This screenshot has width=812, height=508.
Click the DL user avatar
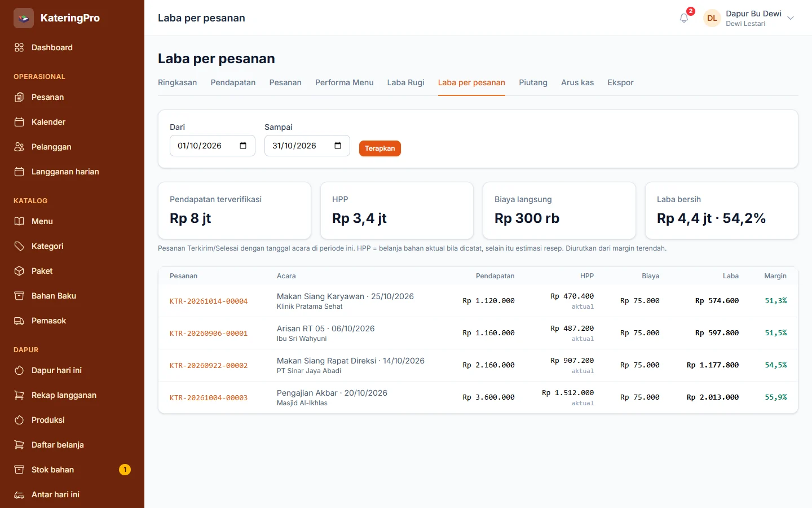(x=712, y=18)
